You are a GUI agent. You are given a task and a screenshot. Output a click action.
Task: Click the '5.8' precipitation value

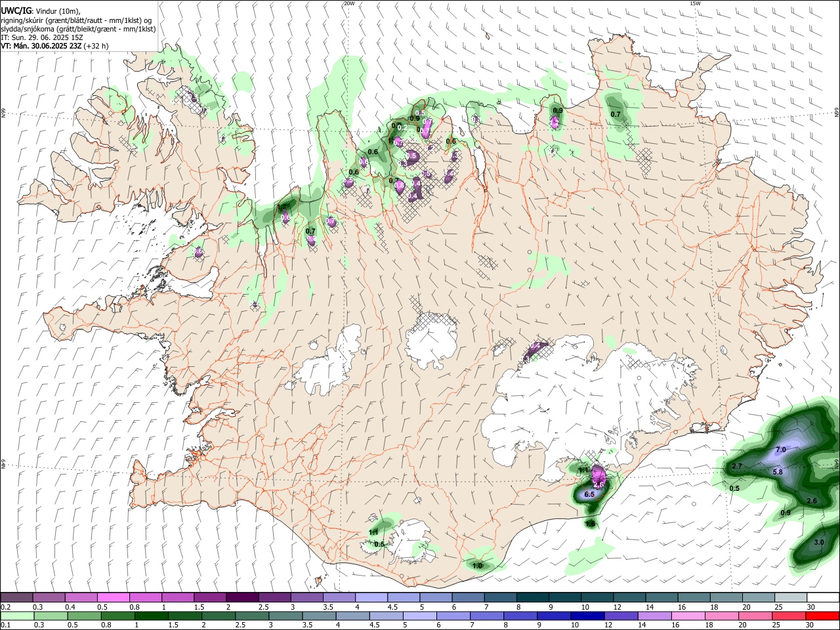[778, 472]
